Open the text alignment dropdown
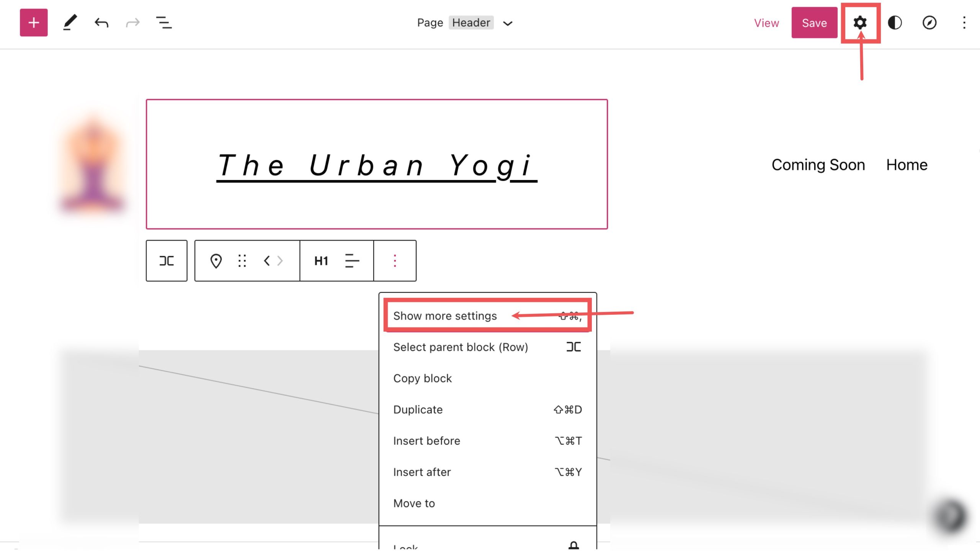 [x=352, y=261]
